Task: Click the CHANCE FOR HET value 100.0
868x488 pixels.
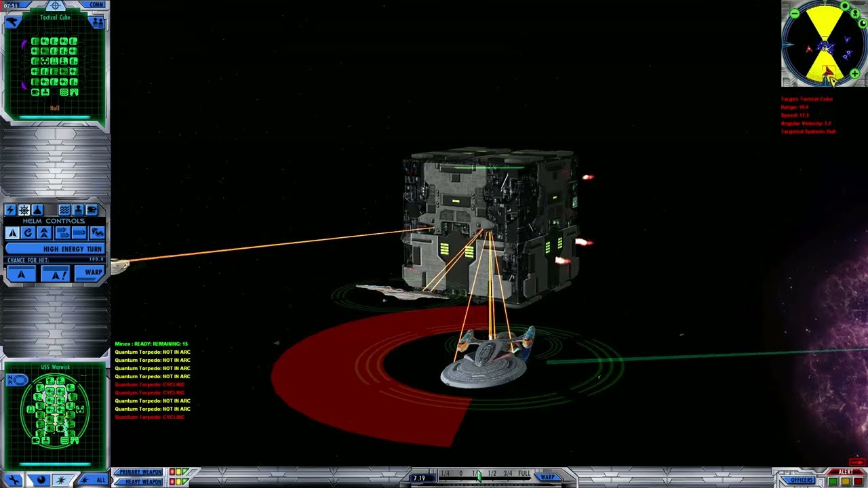Action: pos(96,259)
